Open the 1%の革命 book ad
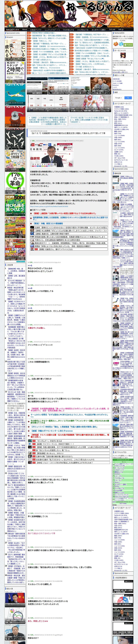The image size is (138, 644). click(x=15, y=183)
